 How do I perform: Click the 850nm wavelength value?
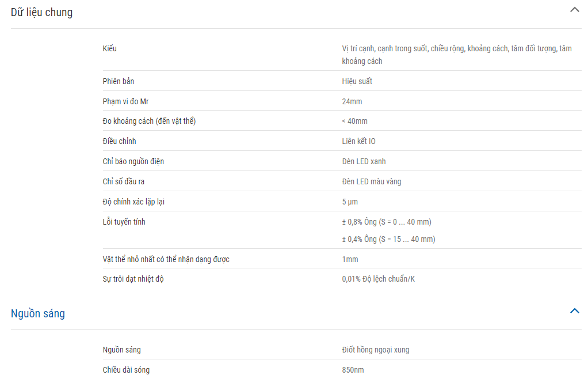click(353, 370)
